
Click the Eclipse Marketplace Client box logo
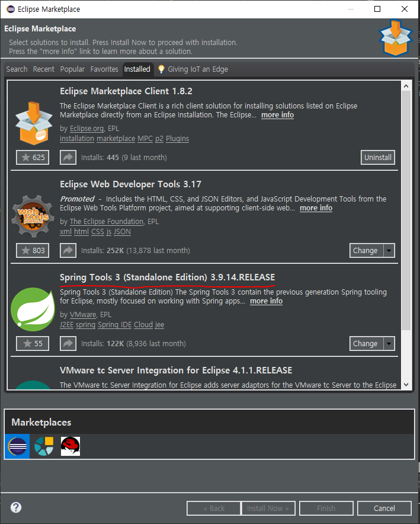click(34, 123)
